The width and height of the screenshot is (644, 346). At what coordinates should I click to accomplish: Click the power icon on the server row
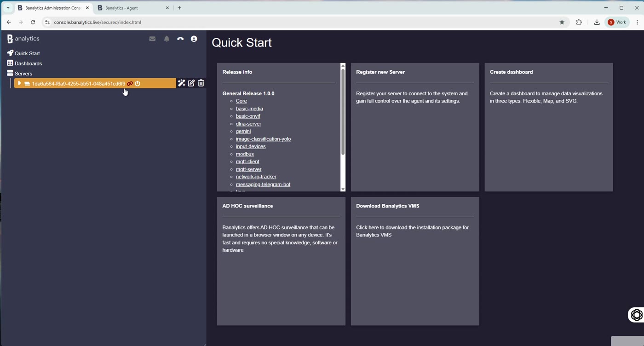coord(138,84)
